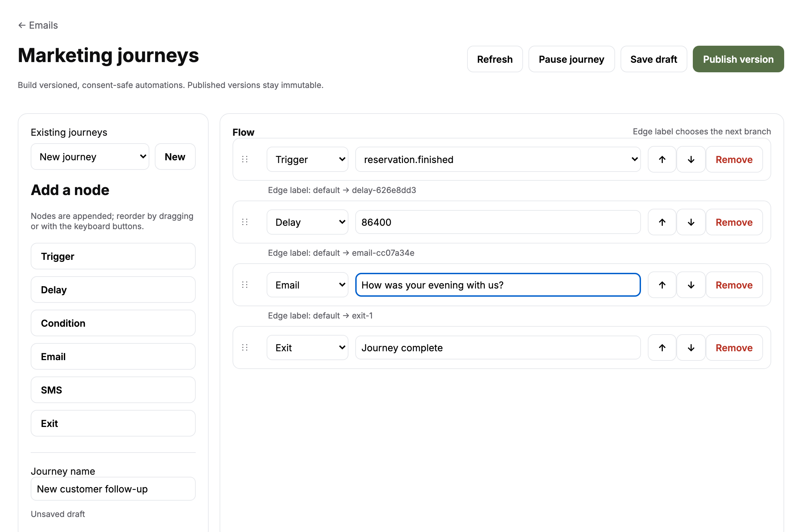Move the Trigger node down

(x=691, y=159)
